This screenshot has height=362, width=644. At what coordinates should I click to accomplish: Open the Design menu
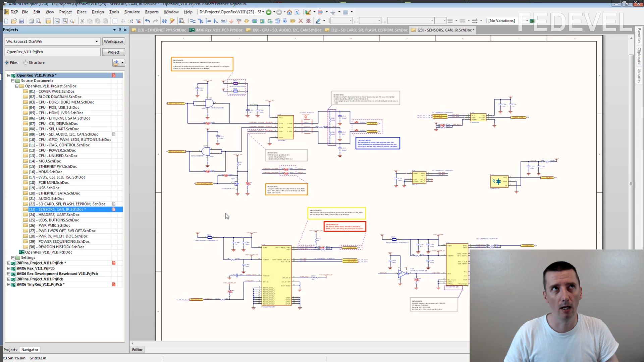tap(98, 12)
